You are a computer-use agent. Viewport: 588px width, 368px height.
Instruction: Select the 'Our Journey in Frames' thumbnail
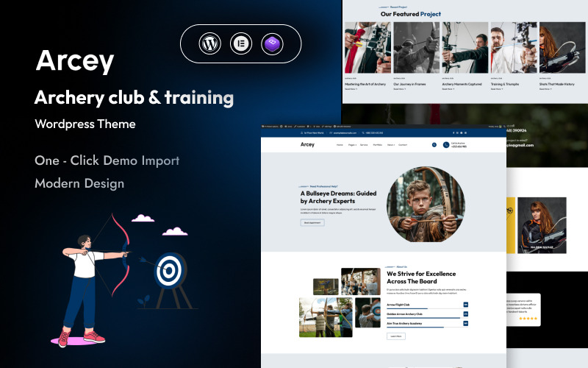(416, 47)
